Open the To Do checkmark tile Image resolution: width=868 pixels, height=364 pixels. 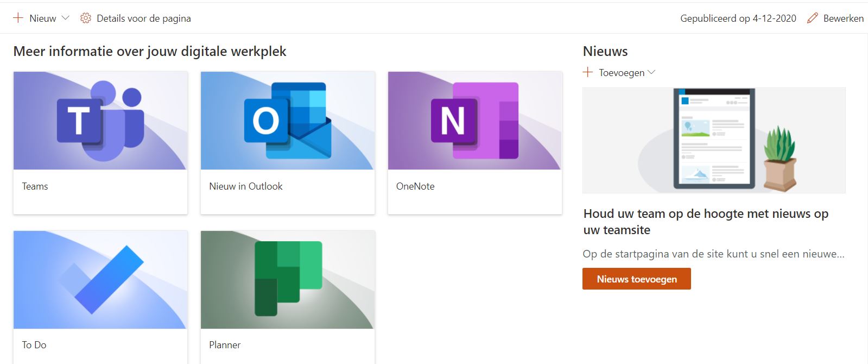click(100, 280)
